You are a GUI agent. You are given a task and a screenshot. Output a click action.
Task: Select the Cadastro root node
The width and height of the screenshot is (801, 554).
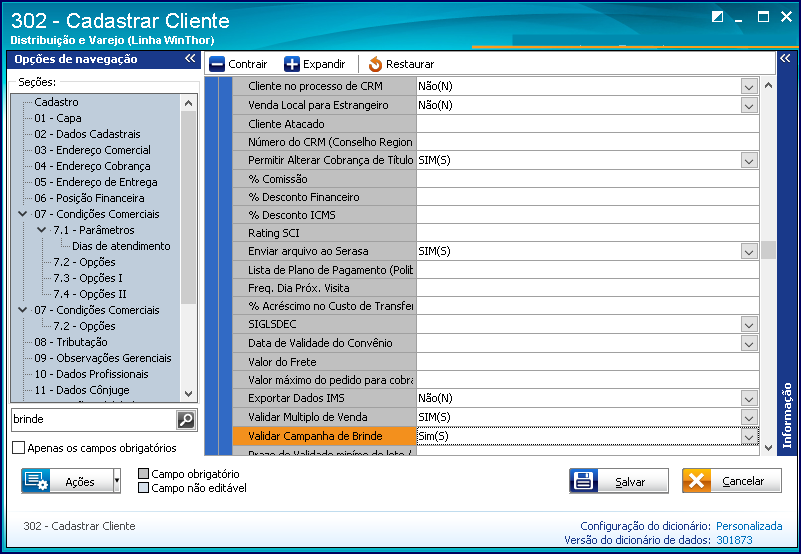(x=56, y=102)
